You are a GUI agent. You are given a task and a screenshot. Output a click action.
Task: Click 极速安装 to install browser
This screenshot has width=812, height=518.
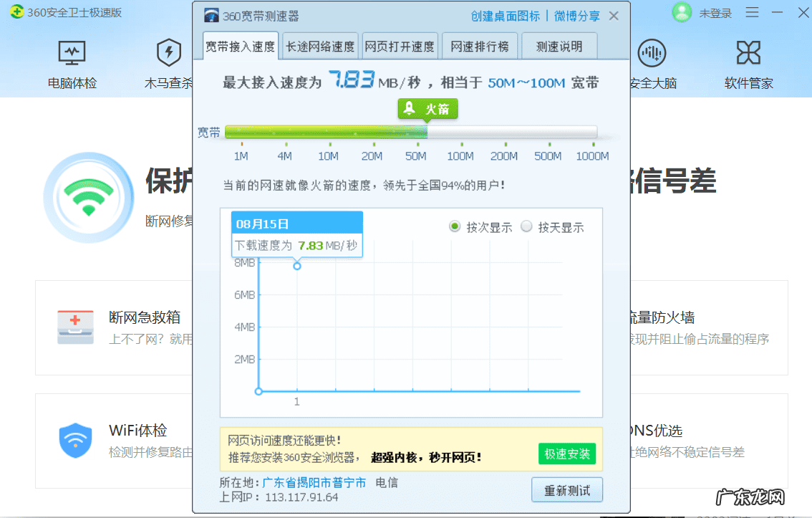click(567, 454)
